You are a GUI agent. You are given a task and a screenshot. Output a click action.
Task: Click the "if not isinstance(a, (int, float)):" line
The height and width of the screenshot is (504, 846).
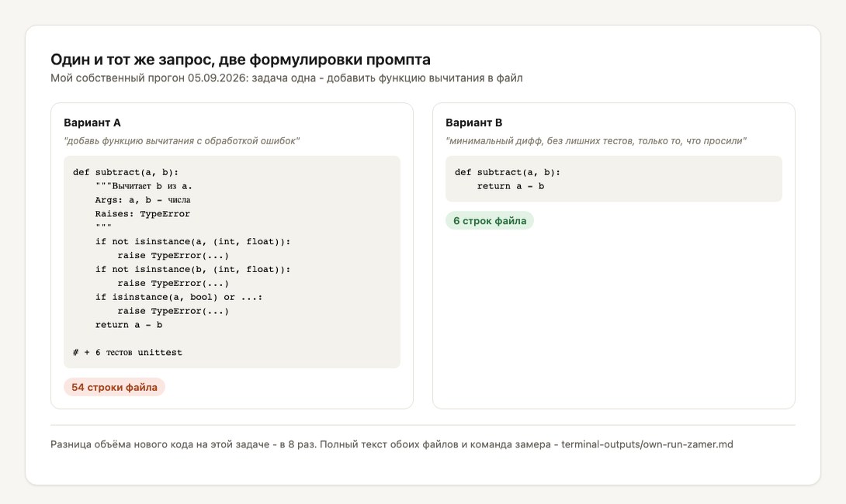click(x=192, y=241)
